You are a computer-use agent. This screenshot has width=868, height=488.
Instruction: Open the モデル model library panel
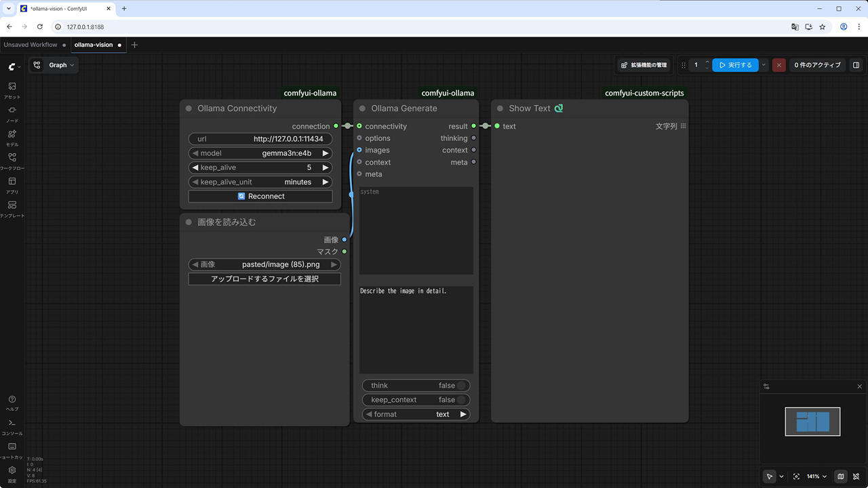point(12,138)
